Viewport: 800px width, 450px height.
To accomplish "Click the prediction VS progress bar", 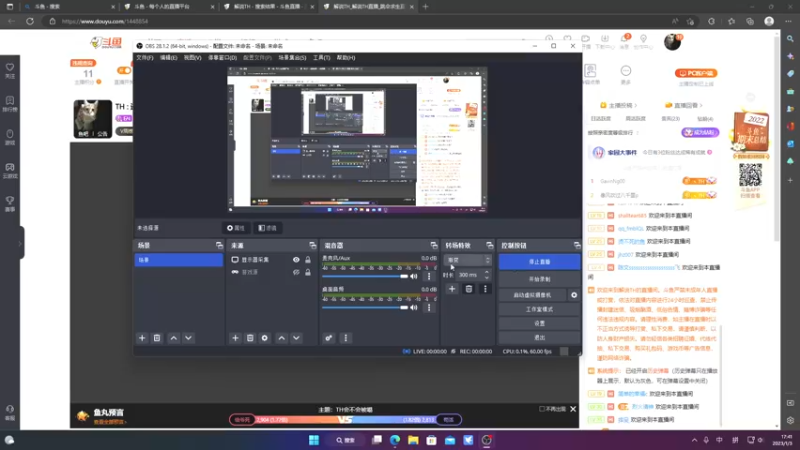I will (345, 419).
